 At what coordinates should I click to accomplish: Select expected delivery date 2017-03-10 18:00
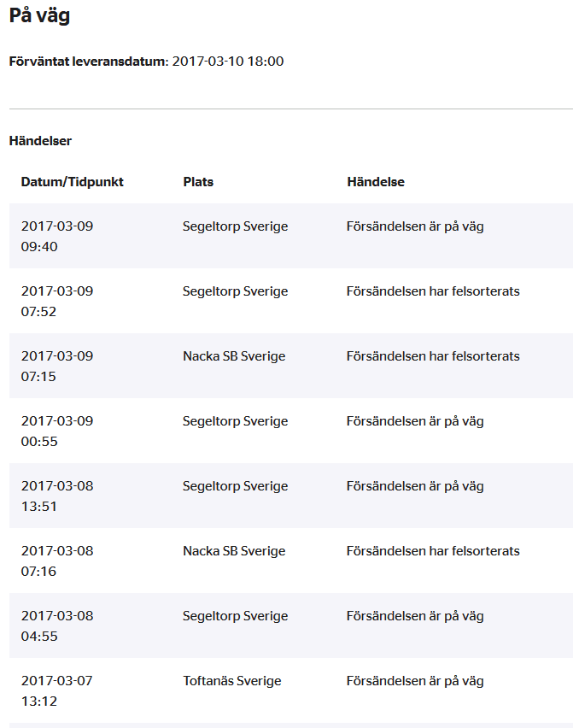[x=228, y=62]
